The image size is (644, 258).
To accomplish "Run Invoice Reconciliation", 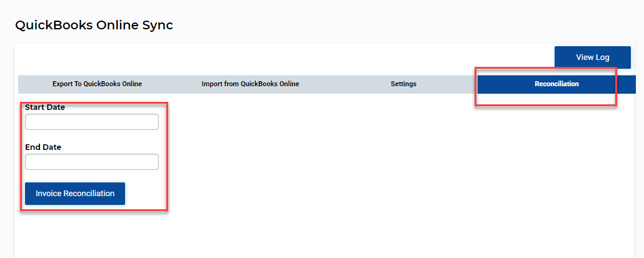I will point(75,194).
